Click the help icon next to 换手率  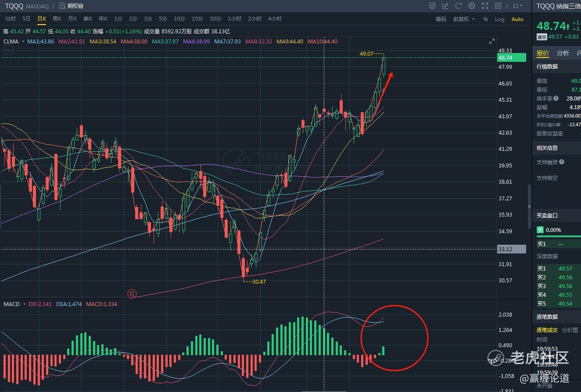(x=556, y=99)
